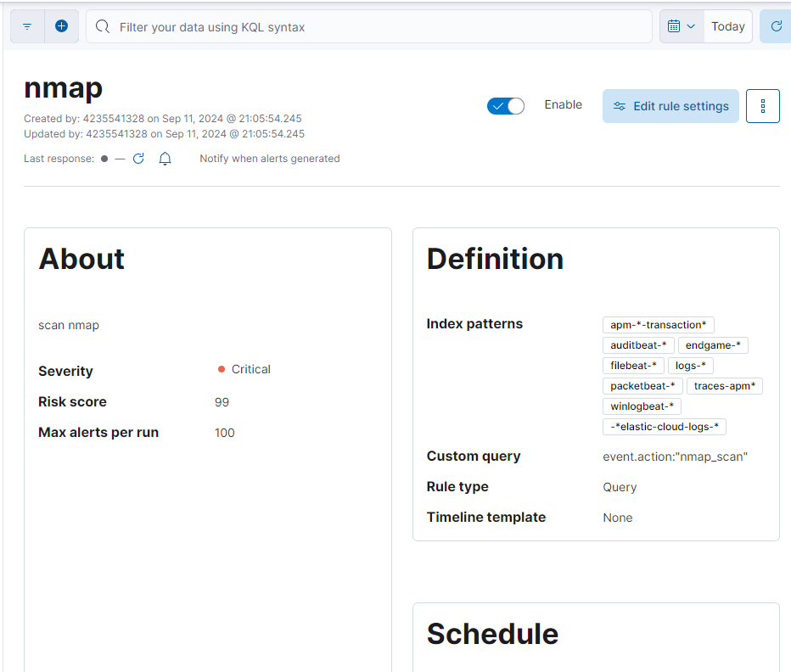This screenshot has width=791, height=672.
Task: Click the -*elastic-cloud-logs-* index pattern badge
Action: click(664, 426)
